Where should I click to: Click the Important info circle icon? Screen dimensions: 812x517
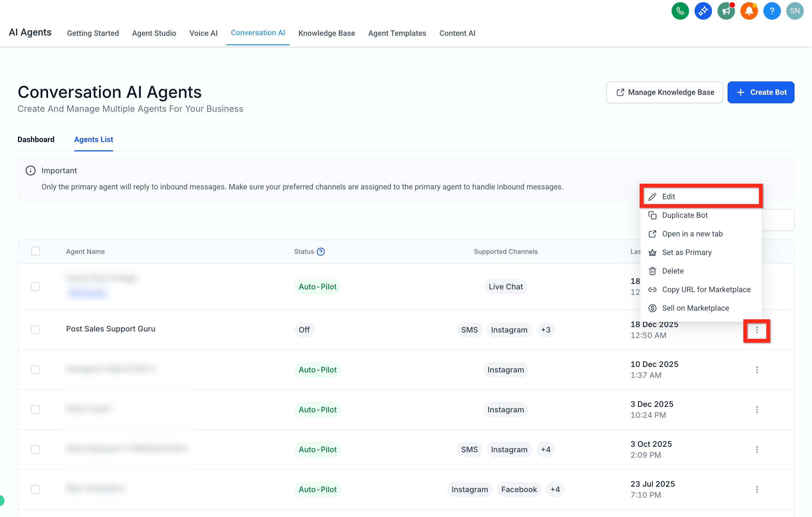pos(30,170)
